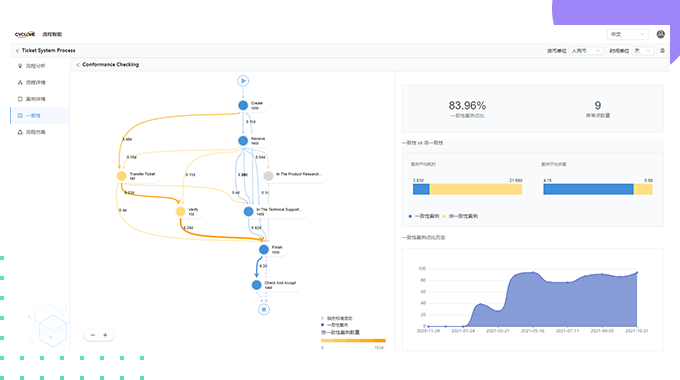Open the 人民币 currency unit dropdown

(586, 51)
